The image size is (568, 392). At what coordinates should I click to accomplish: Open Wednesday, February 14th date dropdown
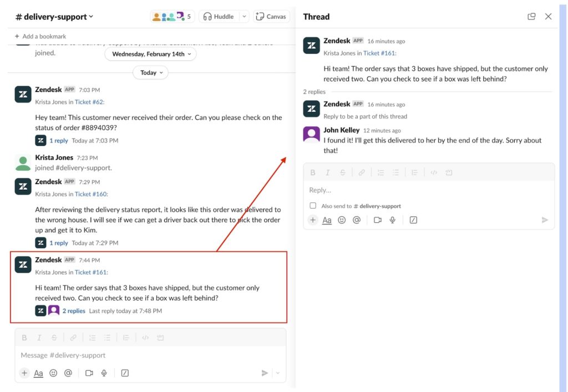151,54
